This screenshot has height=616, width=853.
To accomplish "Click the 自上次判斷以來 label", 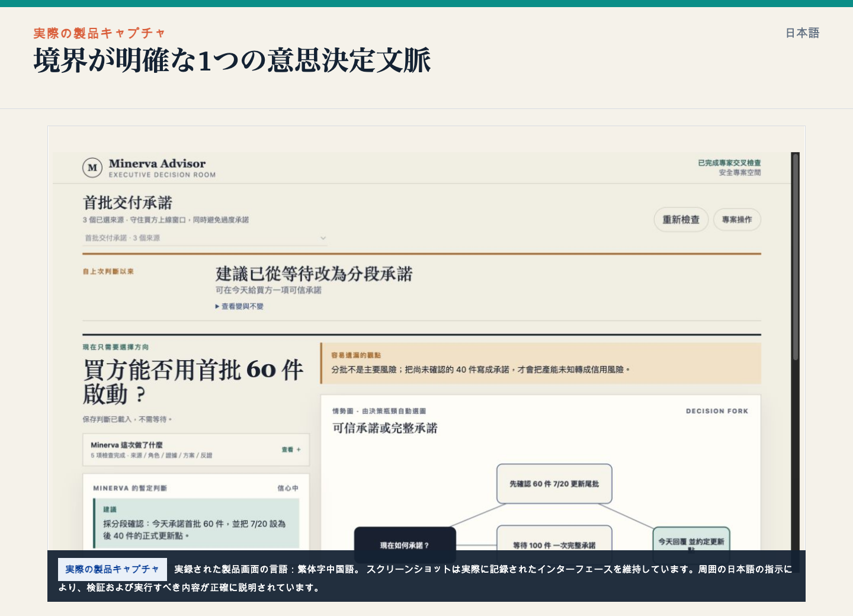I will coord(108,271).
